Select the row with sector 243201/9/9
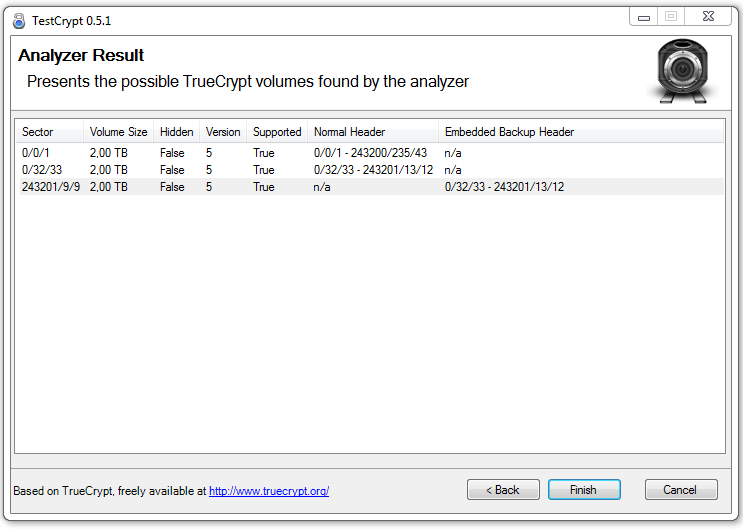The image size is (743, 529). [372, 187]
